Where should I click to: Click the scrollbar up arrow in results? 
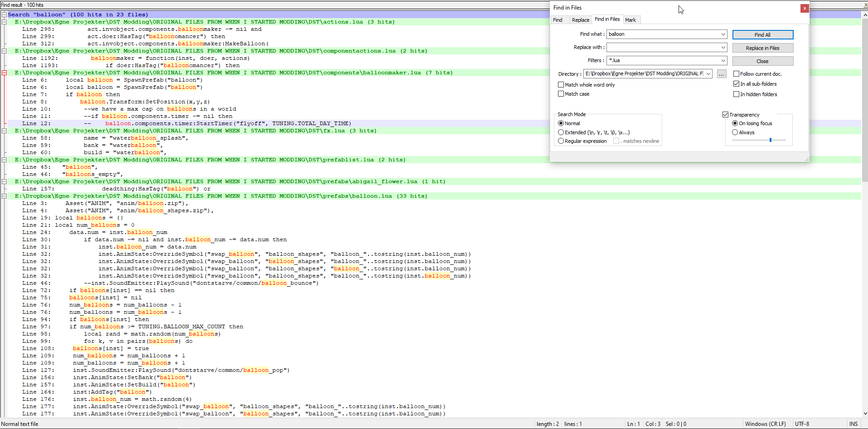pos(864,15)
